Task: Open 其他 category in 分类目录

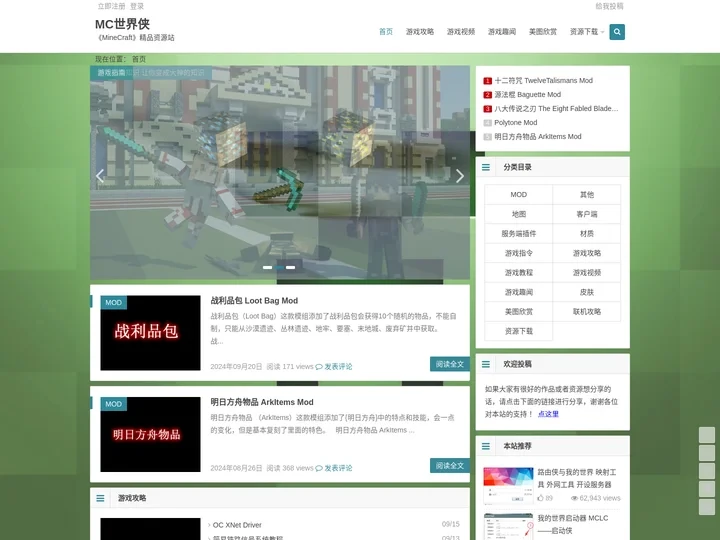Action: pyautogui.click(x=586, y=195)
